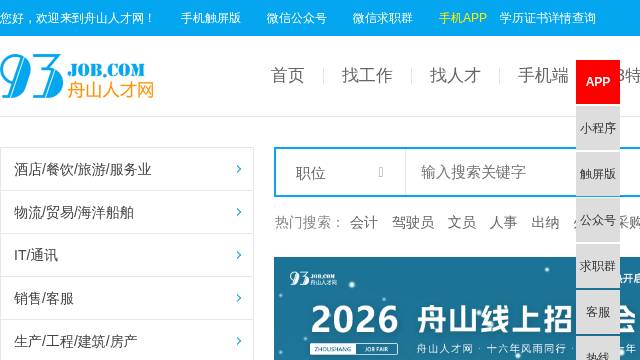Expand the 销售/客服 category
The width and height of the screenshot is (640, 360).
click(x=127, y=298)
